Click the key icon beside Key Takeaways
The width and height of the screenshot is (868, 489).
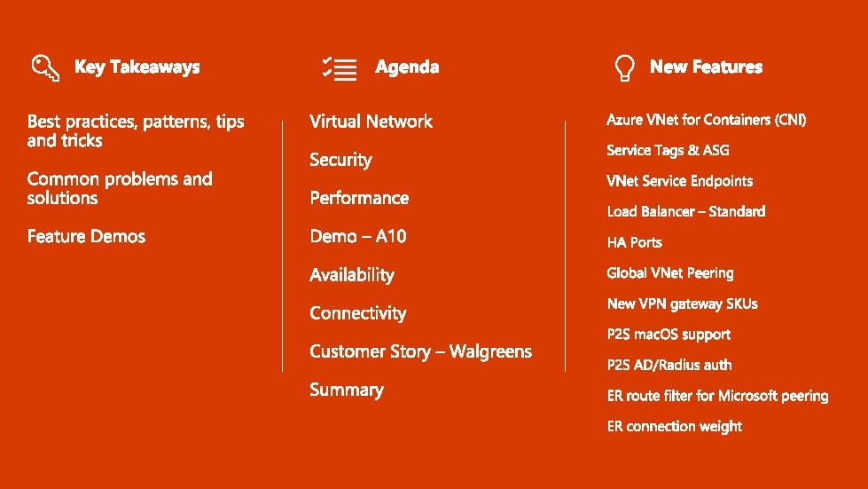pos(45,67)
